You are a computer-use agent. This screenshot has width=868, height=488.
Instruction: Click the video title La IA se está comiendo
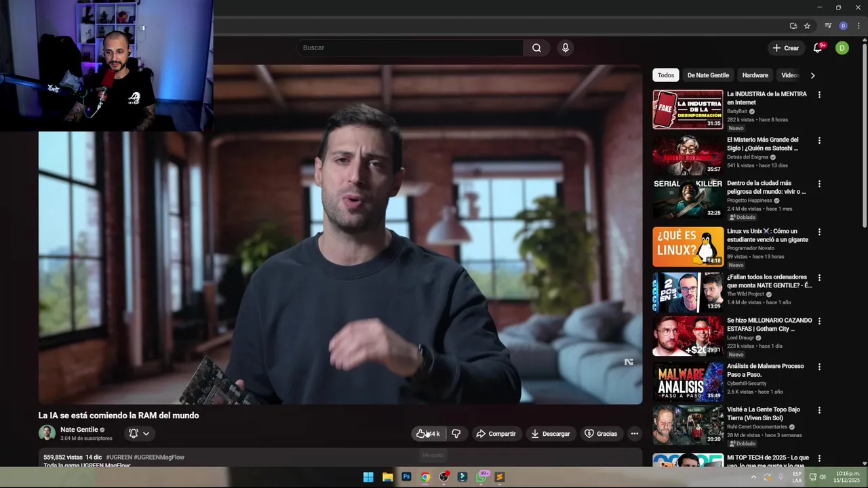[119, 415]
